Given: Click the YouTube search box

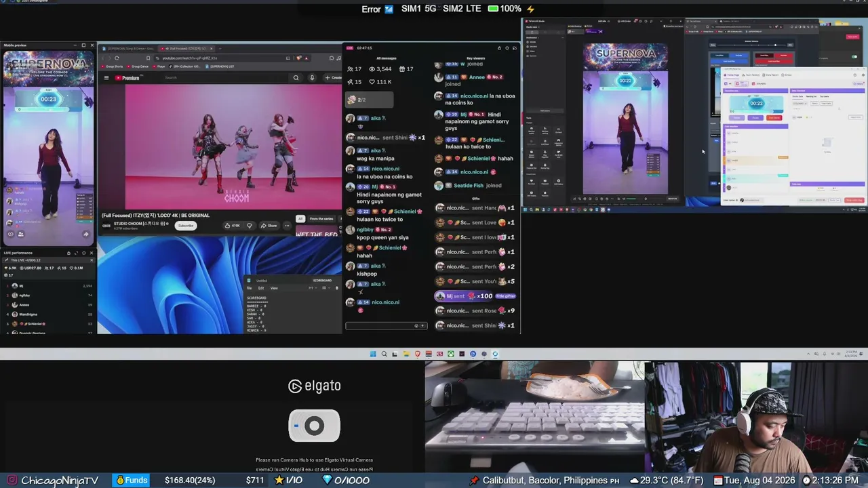Looking at the screenshot, I should [225, 78].
